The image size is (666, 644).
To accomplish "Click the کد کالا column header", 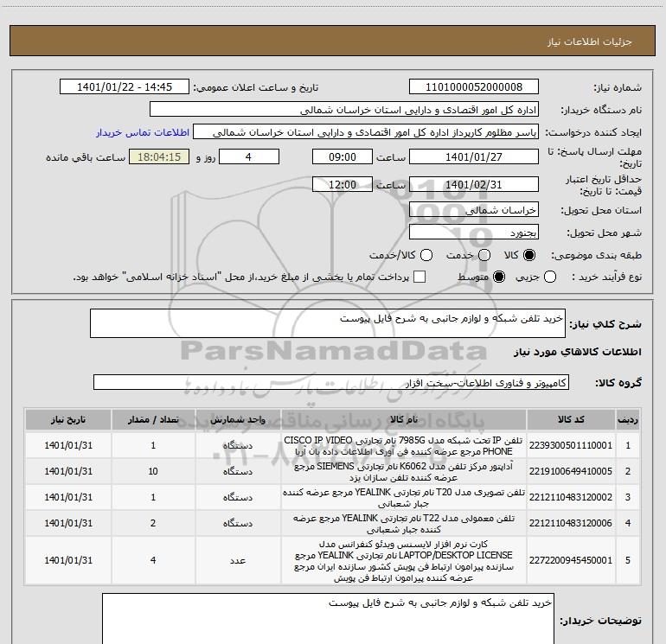I will (x=571, y=420).
